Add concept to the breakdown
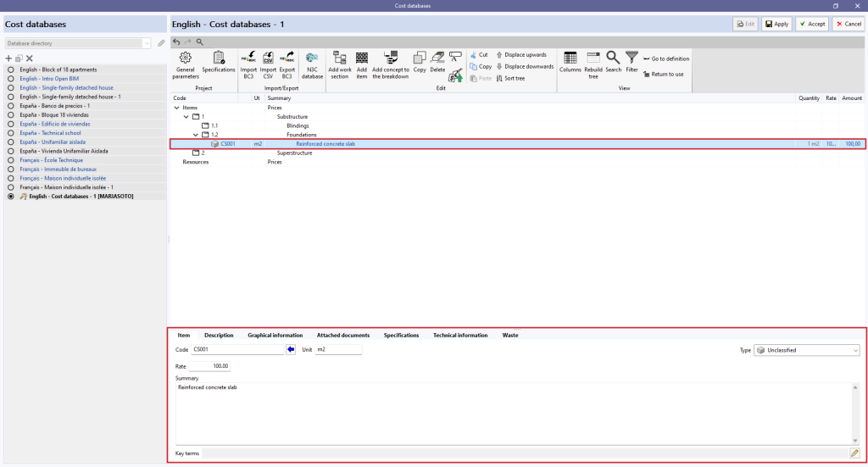Screen dimensions: 868x467 (x=391, y=64)
